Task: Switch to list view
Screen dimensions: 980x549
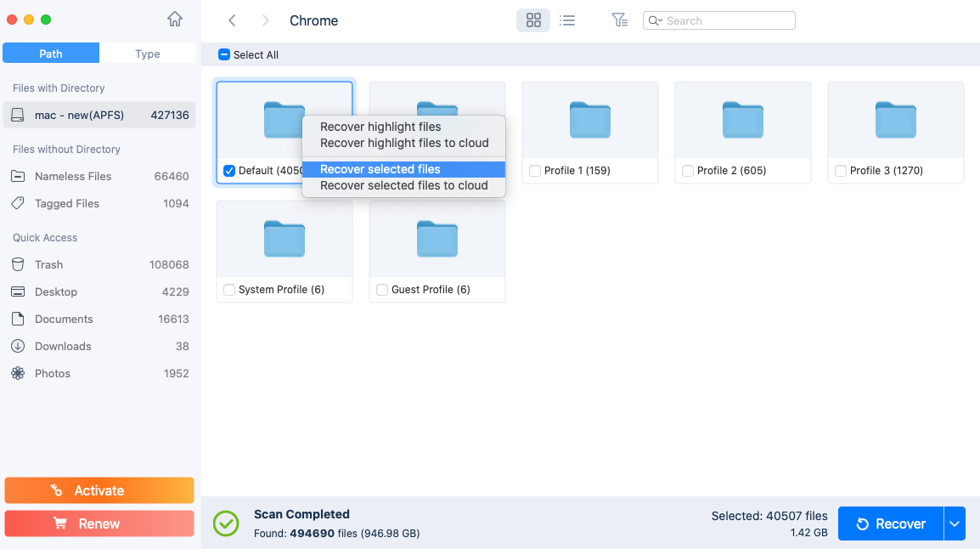Action: pos(567,20)
